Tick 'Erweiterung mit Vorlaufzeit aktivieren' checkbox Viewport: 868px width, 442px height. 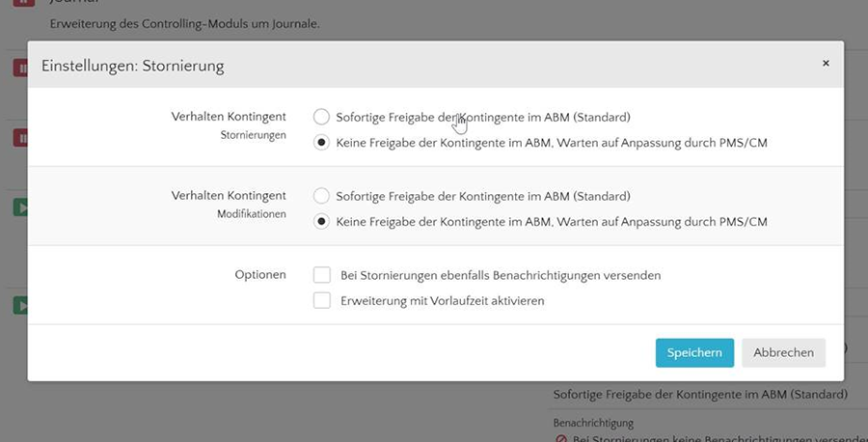click(322, 300)
